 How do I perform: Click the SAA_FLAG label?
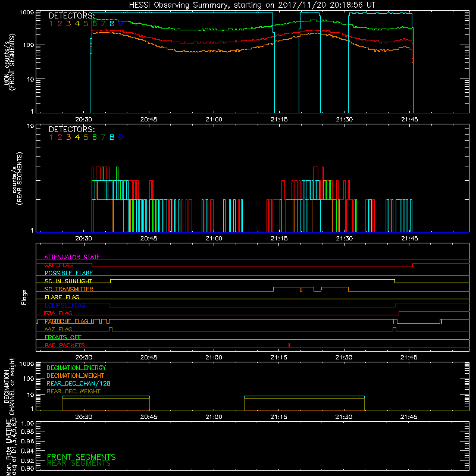point(58,313)
